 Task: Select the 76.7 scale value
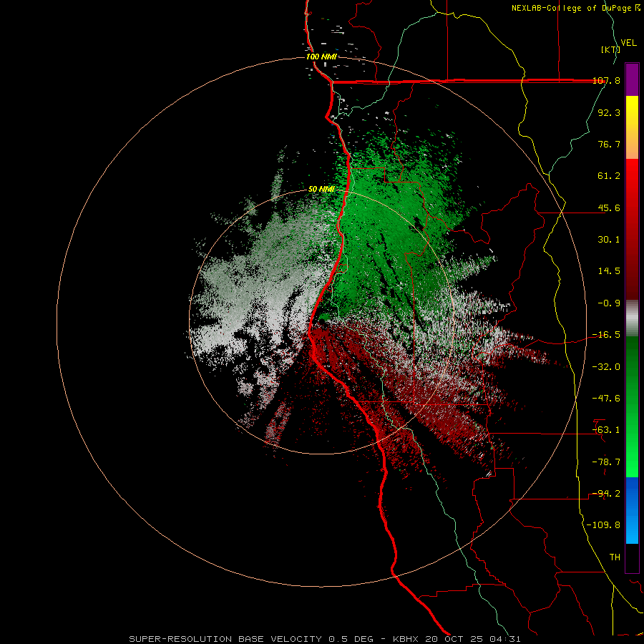[609, 144]
